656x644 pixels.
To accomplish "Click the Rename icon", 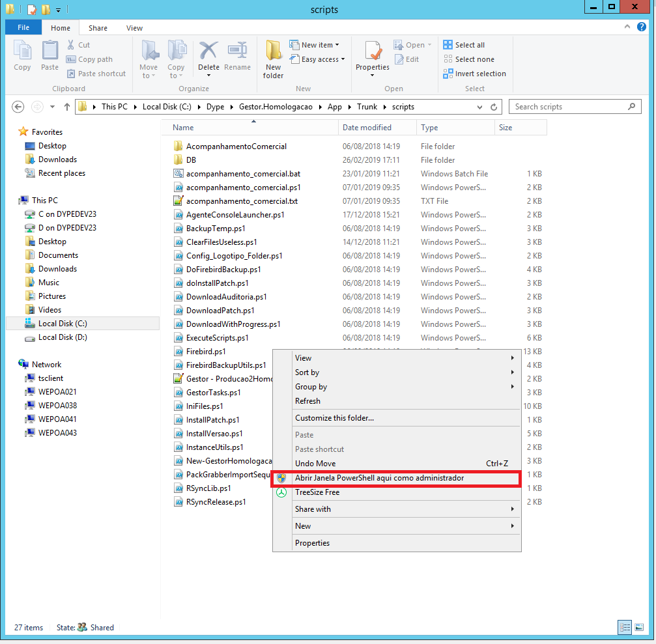I will click(x=237, y=51).
